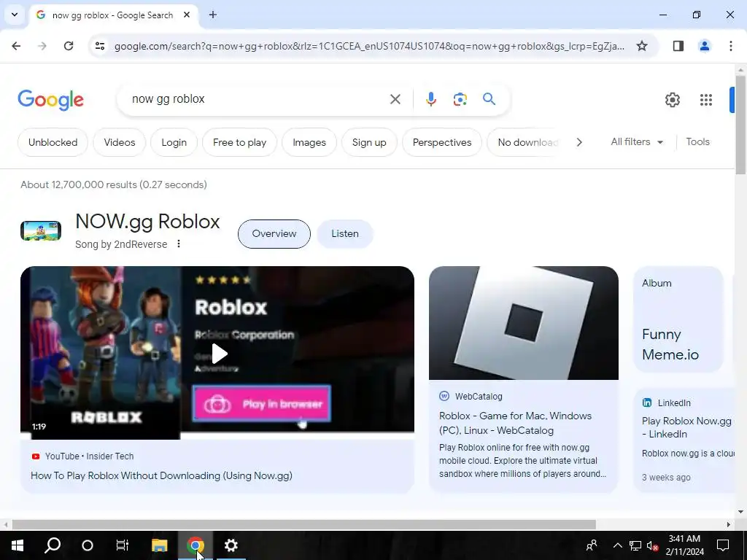Open the Chrome profile avatar

tap(704, 46)
